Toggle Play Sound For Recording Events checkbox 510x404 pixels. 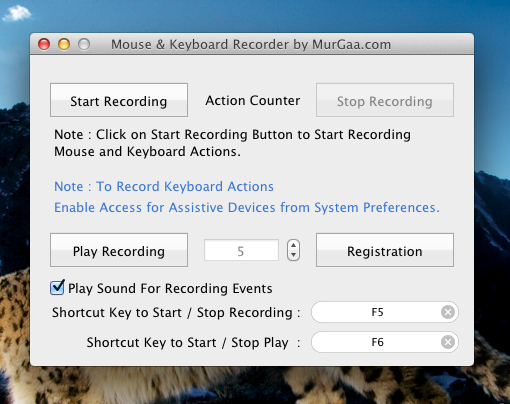coord(57,288)
